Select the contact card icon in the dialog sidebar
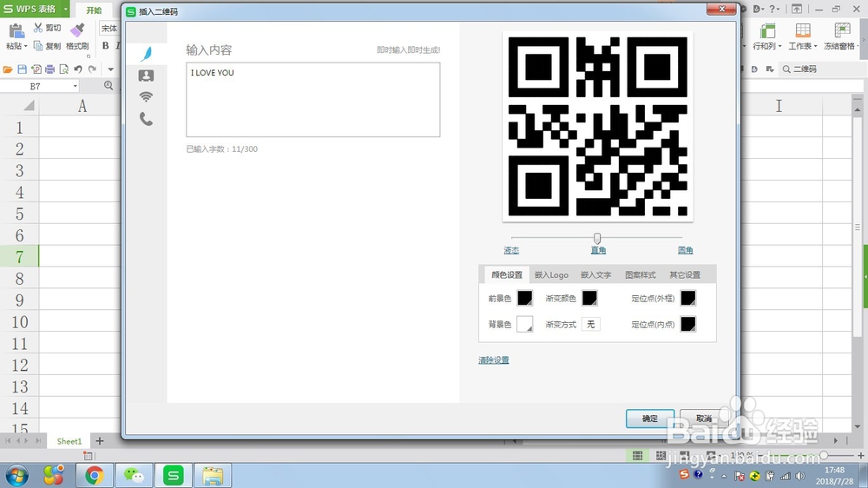868x488 pixels. pos(146,76)
